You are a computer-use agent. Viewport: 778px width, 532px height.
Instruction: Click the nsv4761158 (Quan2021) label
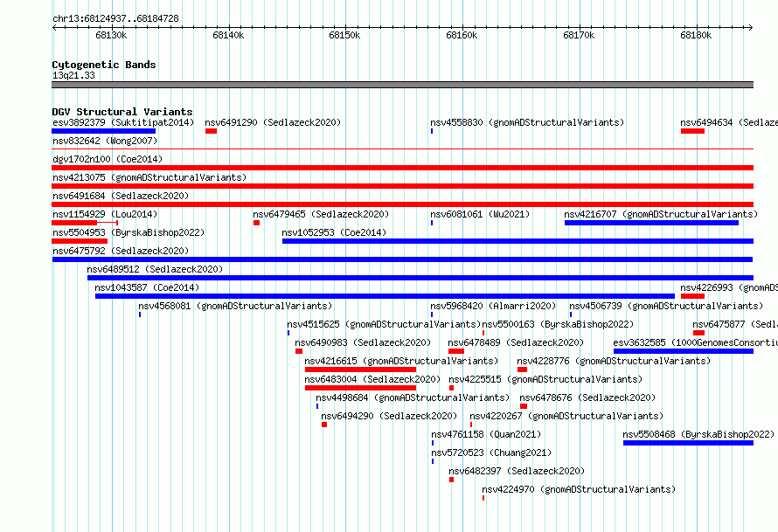[x=486, y=434]
